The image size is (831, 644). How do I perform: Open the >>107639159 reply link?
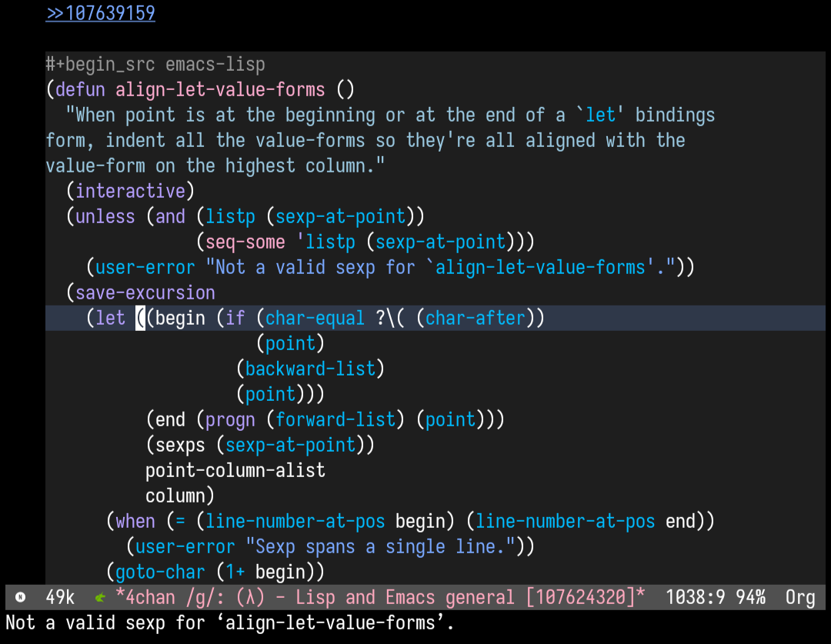pos(100,13)
